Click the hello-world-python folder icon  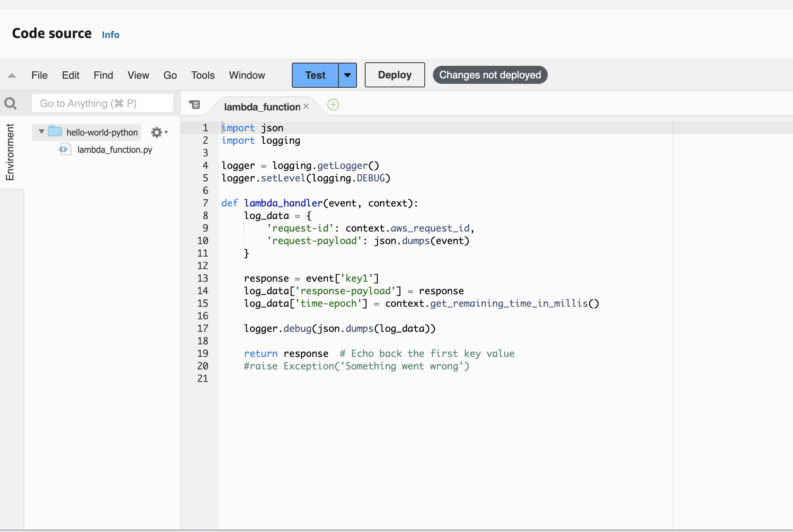tap(55, 132)
